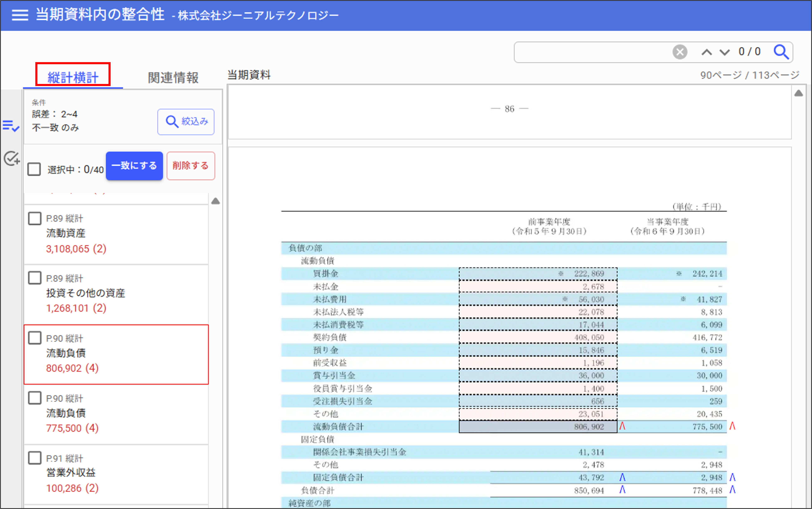Open the 絞込み filter button
Viewport: 812px width, 509px height.
pos(186,122)
